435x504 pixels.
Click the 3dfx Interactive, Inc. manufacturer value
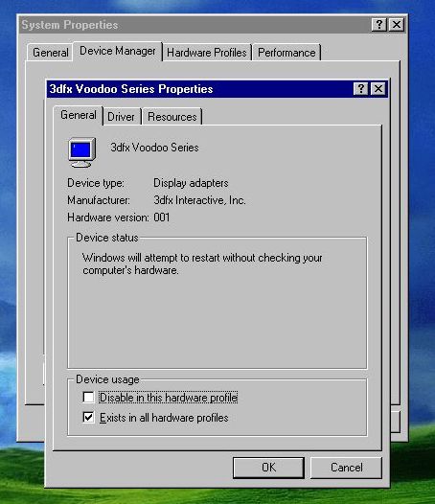click(199, 200)
